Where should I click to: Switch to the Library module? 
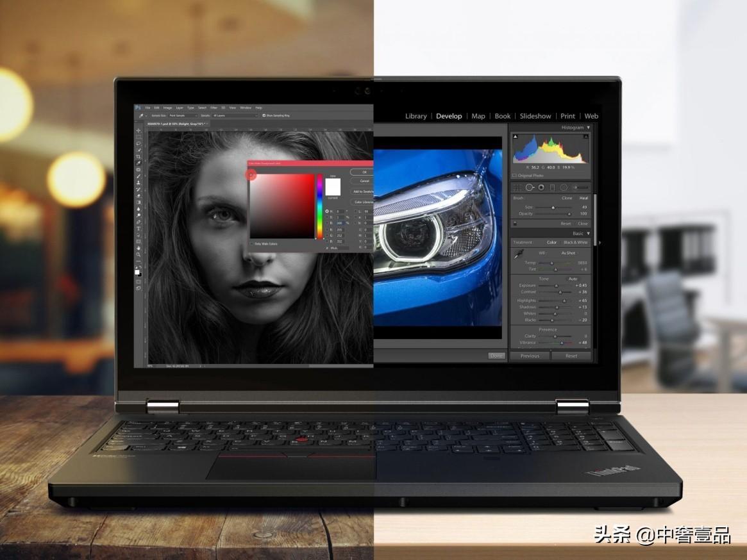click(x=415, y=116)
